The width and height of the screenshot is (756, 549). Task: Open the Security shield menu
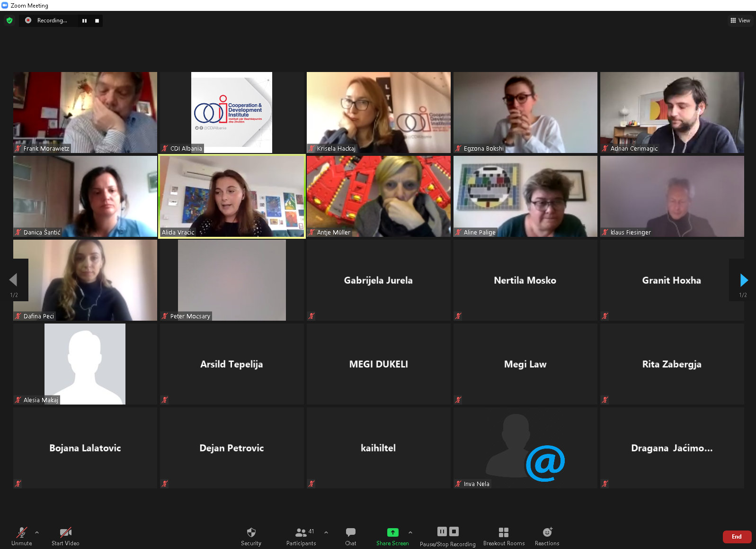tap(251, 536)
